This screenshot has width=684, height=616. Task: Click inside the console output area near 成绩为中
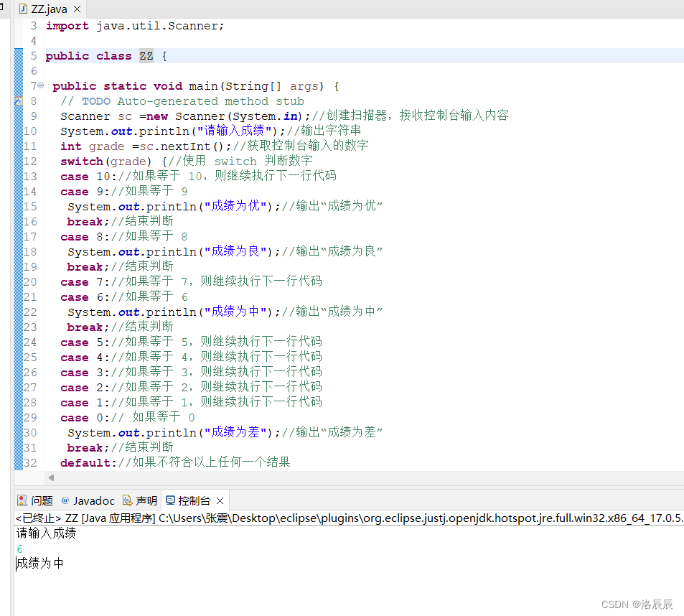tap(38, 564)
